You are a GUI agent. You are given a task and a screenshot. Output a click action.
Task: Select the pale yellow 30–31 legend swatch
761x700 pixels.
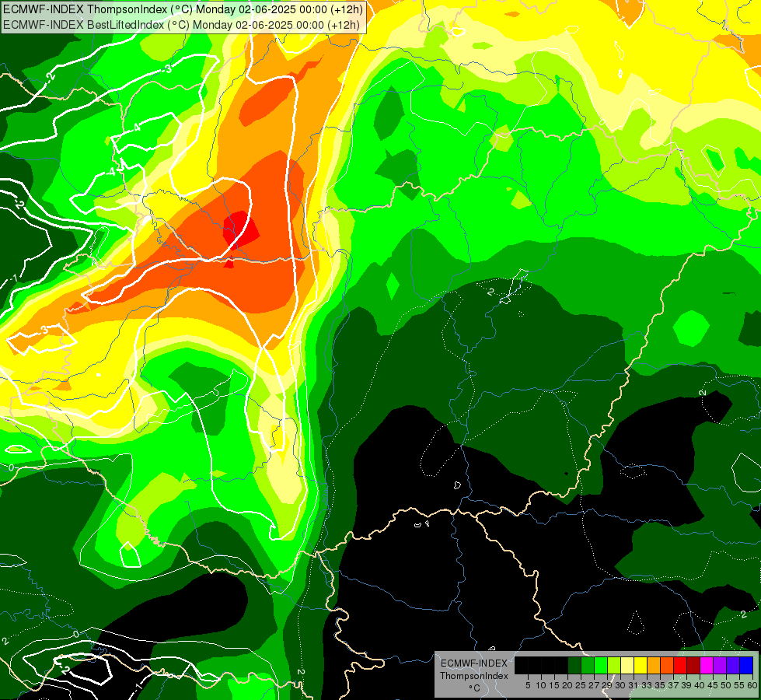click(627, 665)
